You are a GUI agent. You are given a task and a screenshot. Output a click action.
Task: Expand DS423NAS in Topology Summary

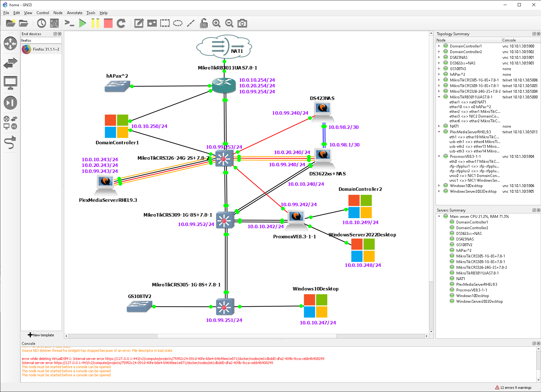(439, 57)
